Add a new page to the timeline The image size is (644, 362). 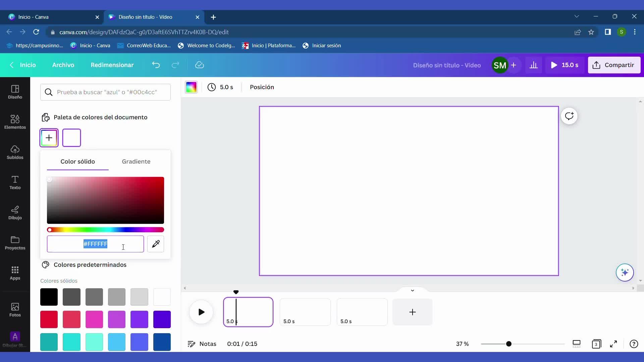413,312
